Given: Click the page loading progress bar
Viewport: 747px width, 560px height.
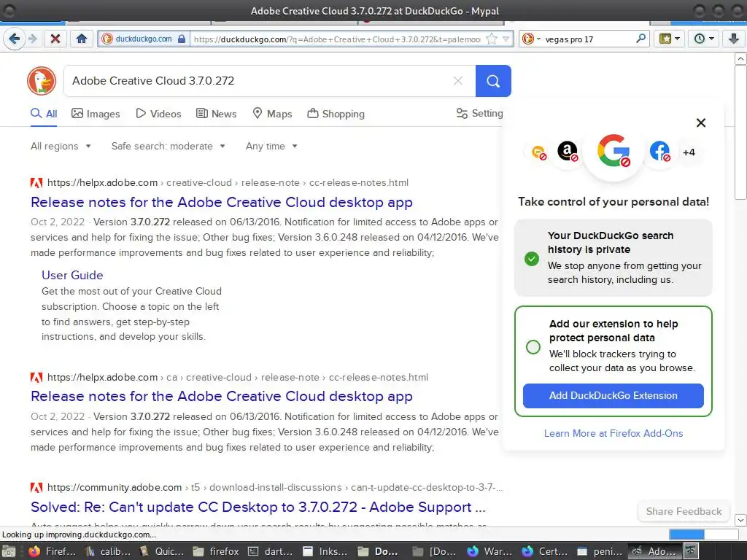Looking at the screenshot, I should point(704,534).
